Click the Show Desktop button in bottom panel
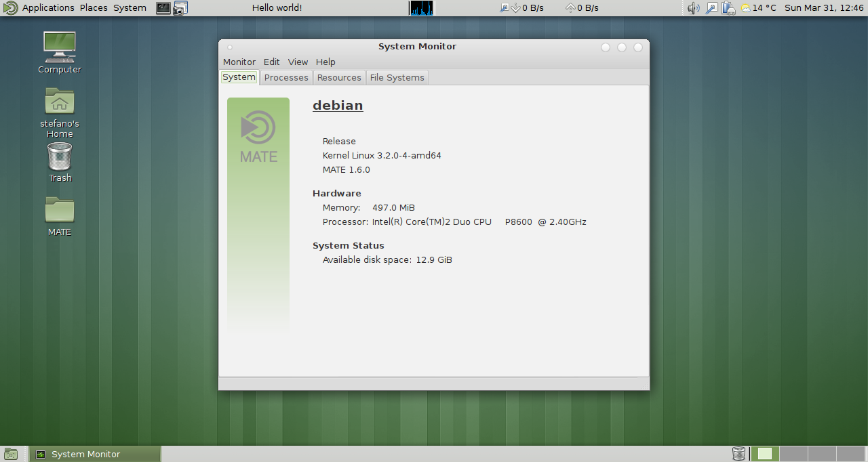868x462 pixels. [x=10, y=454]
